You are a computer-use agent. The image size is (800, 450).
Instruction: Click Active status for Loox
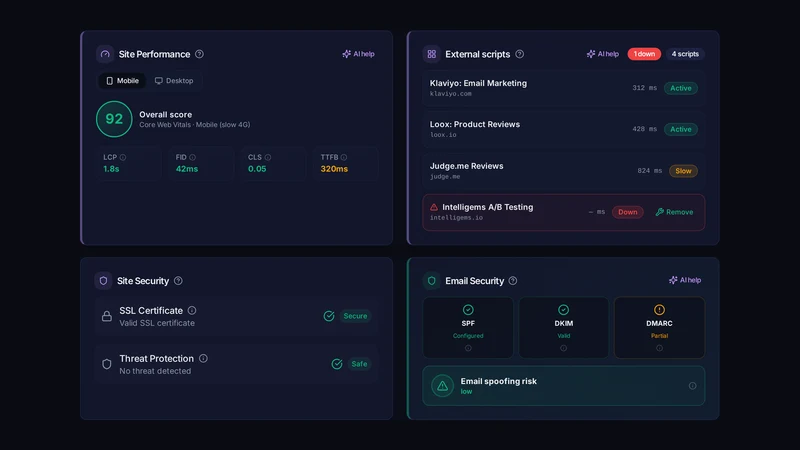[x=681, y=130]
